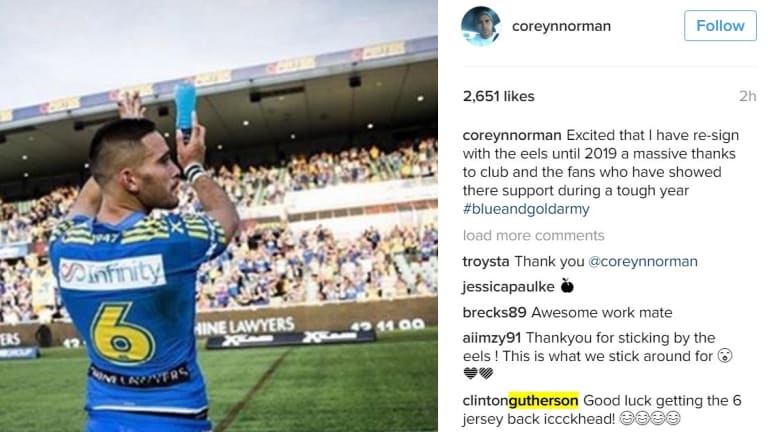
Task: Open troysta commenter profile
Action: pos(486,262)
